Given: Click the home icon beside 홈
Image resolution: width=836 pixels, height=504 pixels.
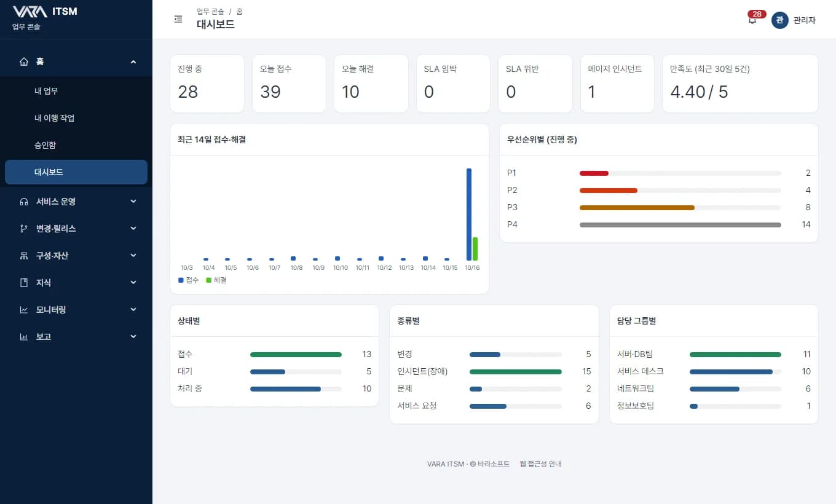Looking at the screenshot, I should tap(24, 61).
